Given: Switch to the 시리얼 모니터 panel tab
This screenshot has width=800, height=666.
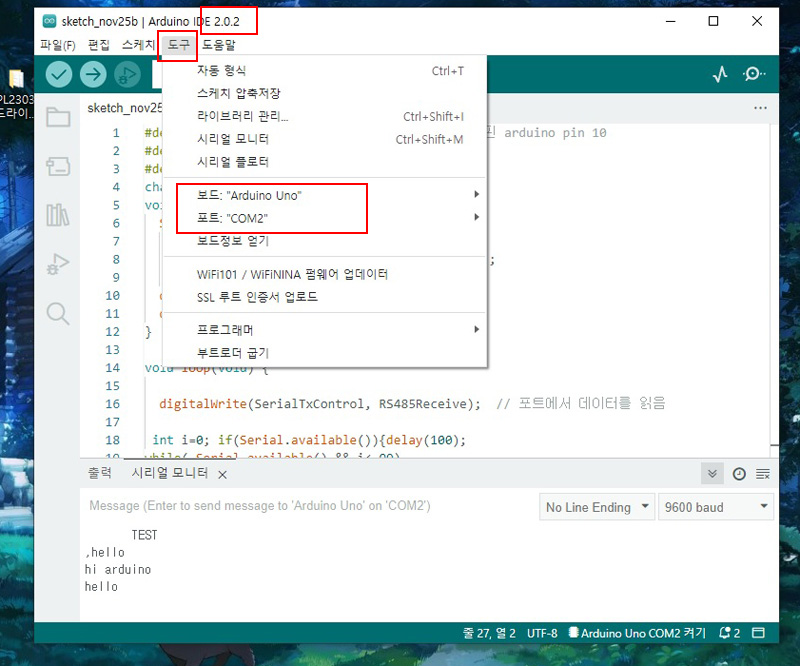Looking at the screenshot, I should coord(170,473).
